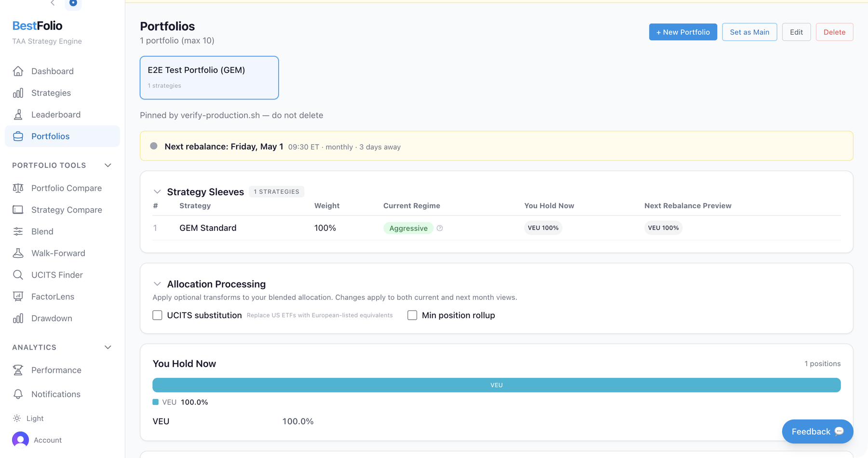The height and width of the screenshot is (458, 868).
Task: Click the Account avatar icon
Action: point(20,440)
